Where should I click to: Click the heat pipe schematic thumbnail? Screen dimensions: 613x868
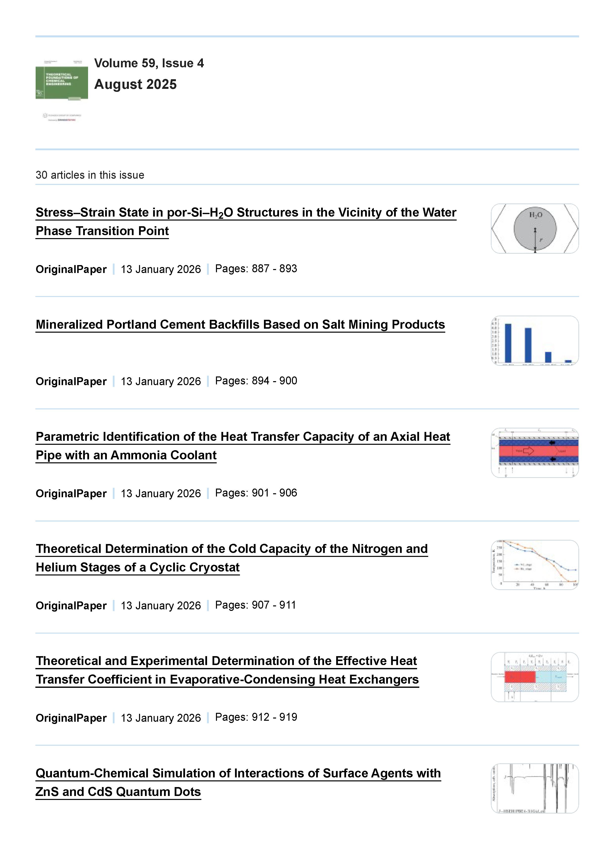tap(534, 452)
